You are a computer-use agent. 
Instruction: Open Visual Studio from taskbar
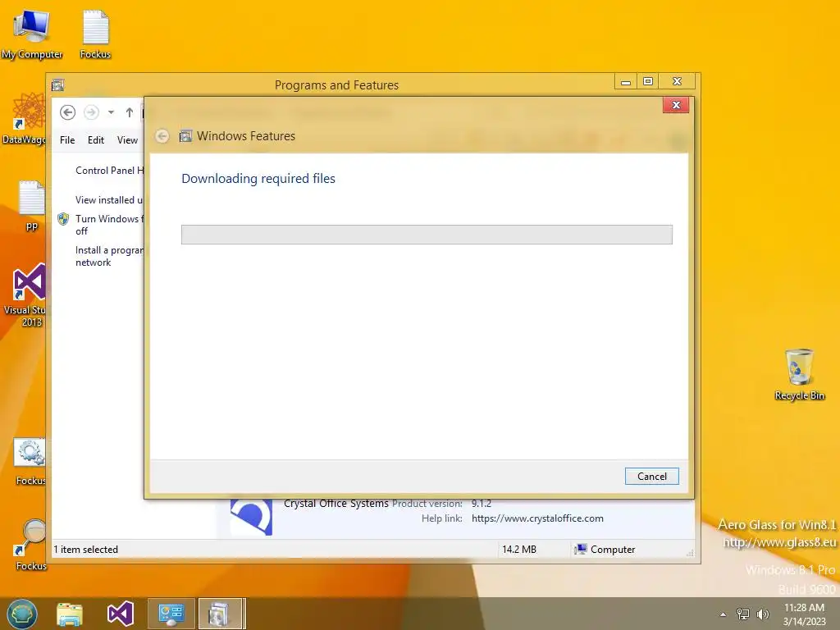pyautogui.click(x=120, y=614)
